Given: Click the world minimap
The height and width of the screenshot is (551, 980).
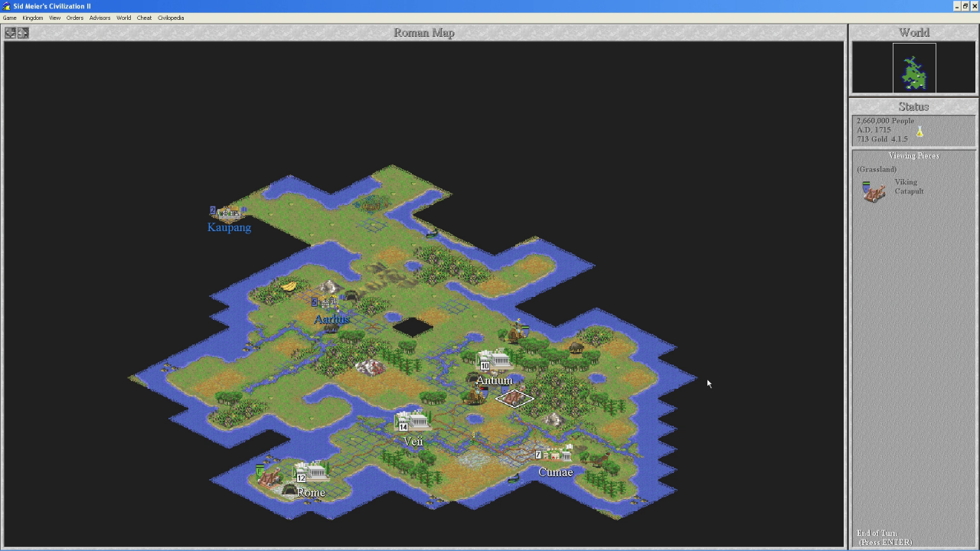Looking at the screenshot, I should click(914, 67).
